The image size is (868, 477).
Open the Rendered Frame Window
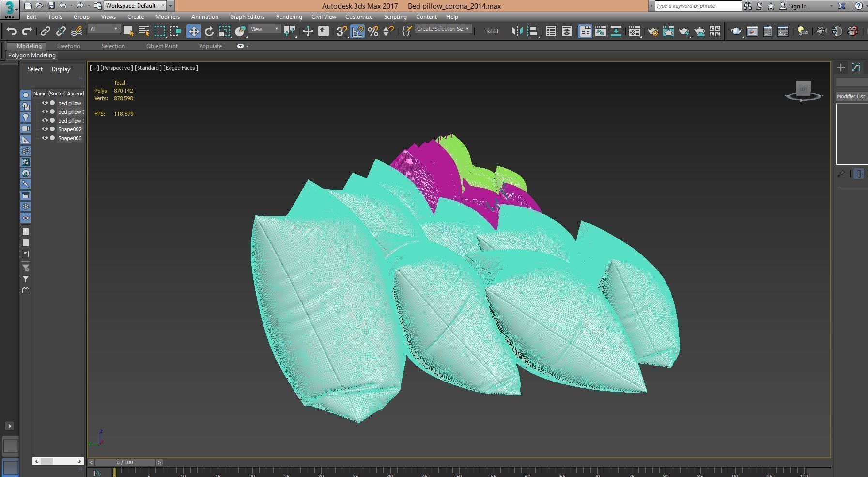(668, 32)
